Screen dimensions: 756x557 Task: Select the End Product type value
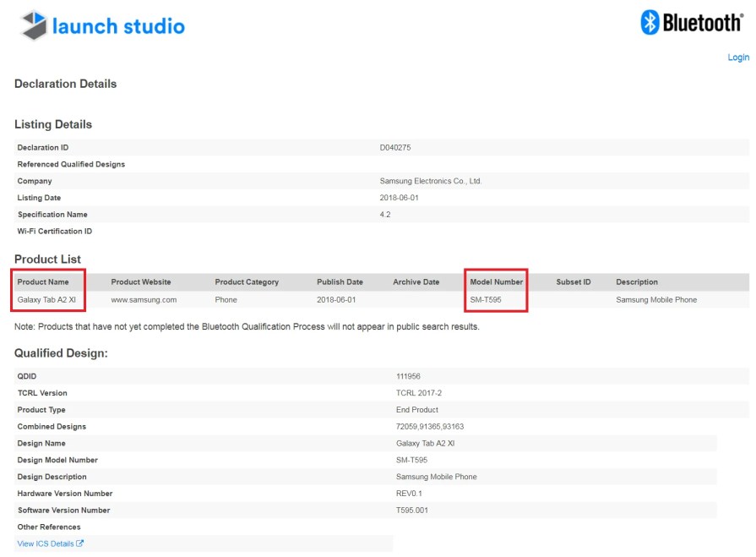(417, 409)
